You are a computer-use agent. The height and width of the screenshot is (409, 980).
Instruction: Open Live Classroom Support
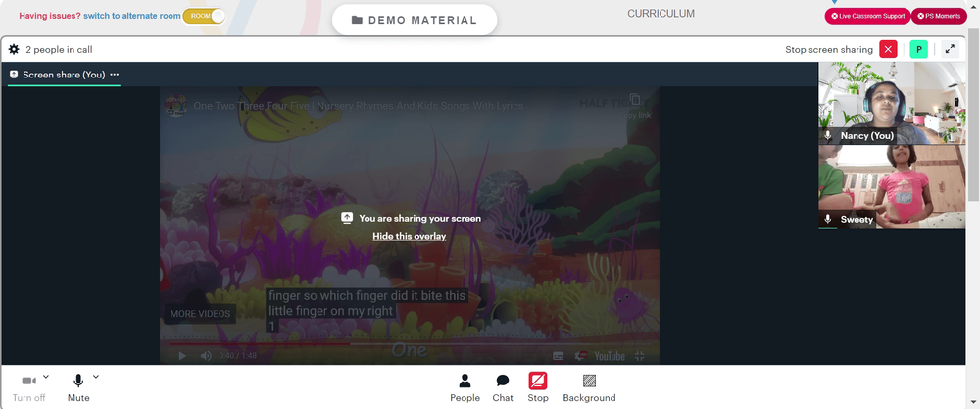click(867, 16)
